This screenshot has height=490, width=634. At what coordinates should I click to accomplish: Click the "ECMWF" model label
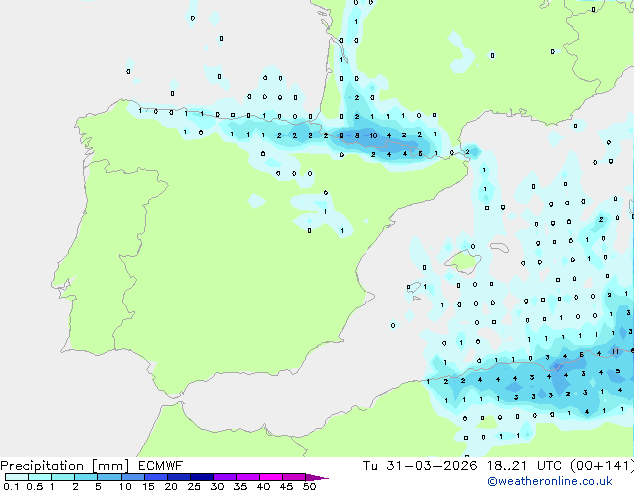pos(161,466)
